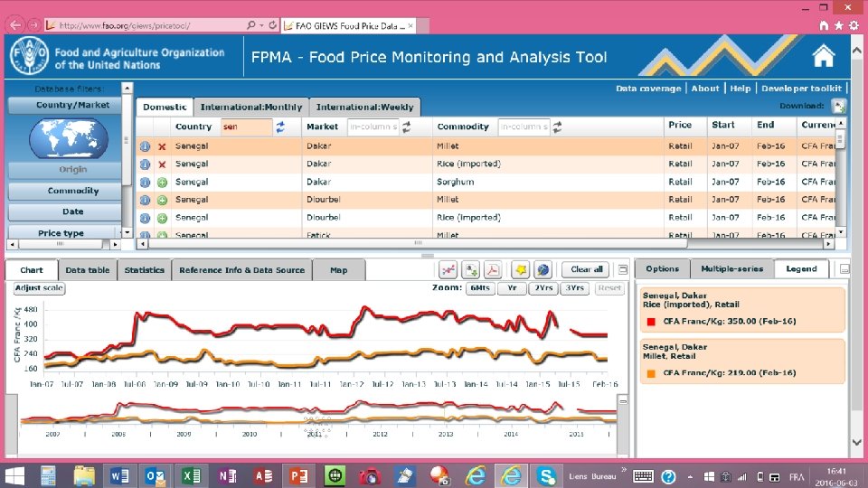
Task: Select the Multiple-series tab
Action: 731,269
